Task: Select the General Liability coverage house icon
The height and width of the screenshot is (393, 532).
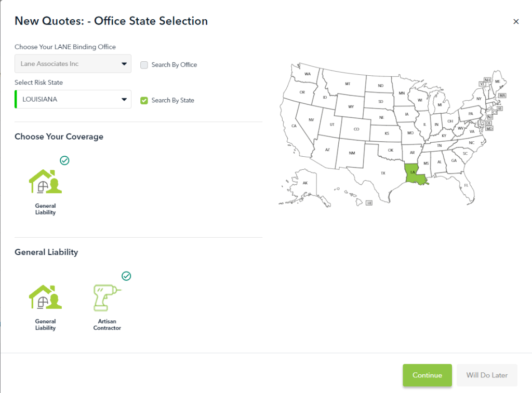Action: point(45,182)
